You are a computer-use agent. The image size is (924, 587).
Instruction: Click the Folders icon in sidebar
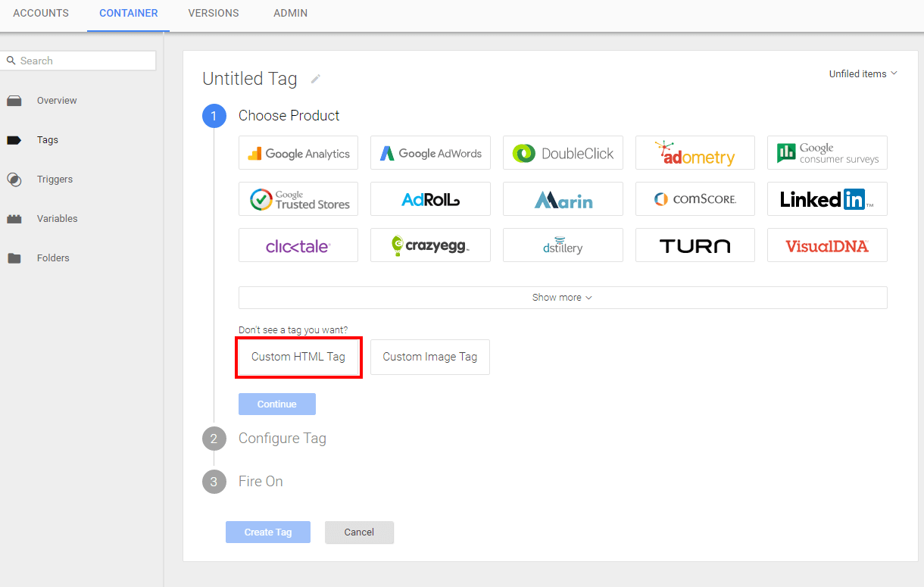point(14,258)
